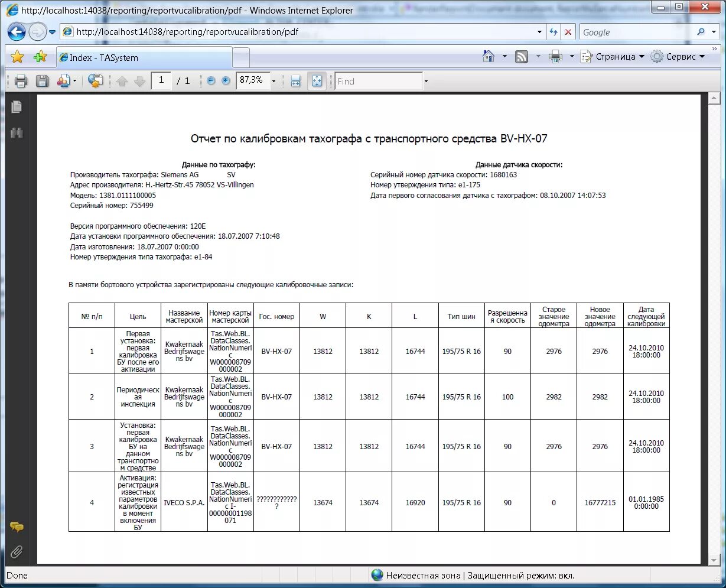Click the 'Цель' column header

[138, 316]
